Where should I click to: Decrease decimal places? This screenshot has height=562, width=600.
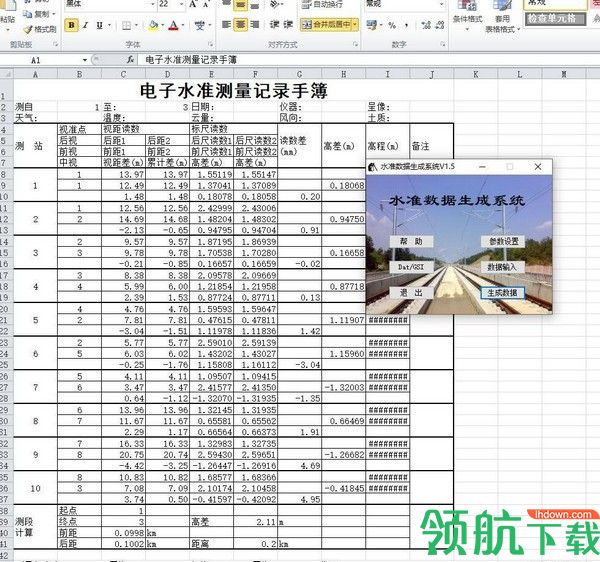pyautogui.click(x=440, y=25)
